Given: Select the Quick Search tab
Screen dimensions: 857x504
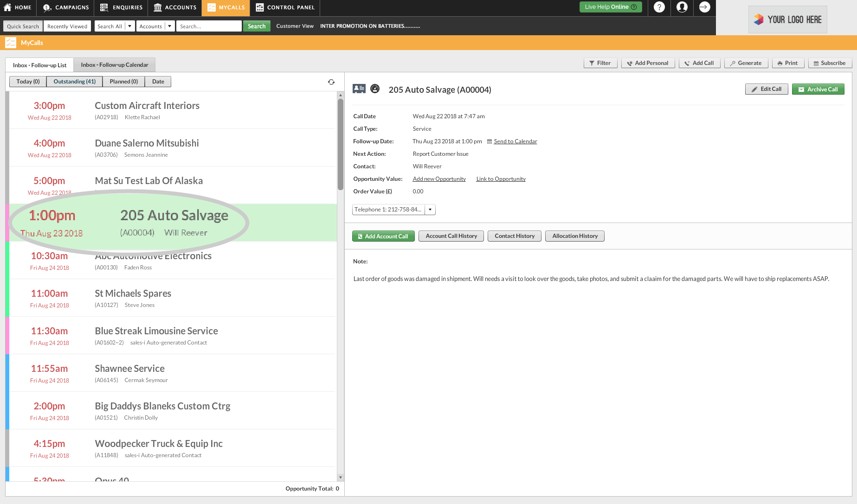Looking at the screenshot, I should [23, 26].
